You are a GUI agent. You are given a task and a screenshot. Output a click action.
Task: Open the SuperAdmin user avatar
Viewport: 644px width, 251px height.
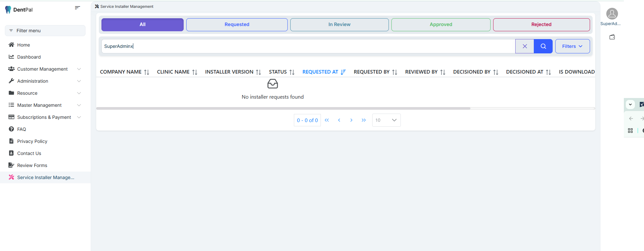point(612,14)
